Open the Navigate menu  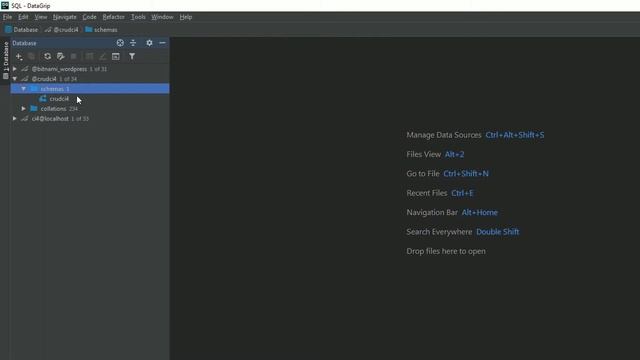point(64,17)
